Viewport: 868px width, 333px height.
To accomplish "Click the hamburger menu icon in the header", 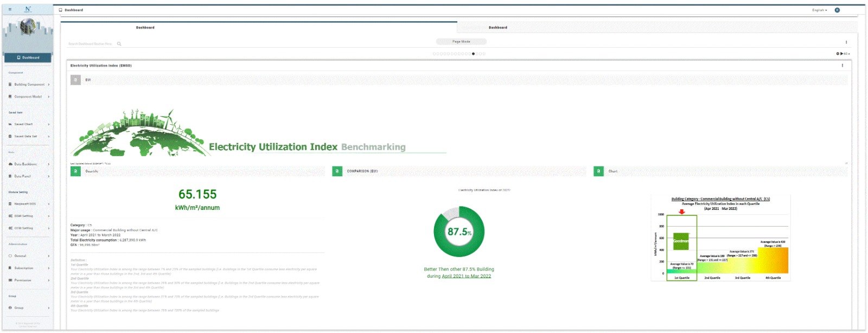I will point(10,10).
